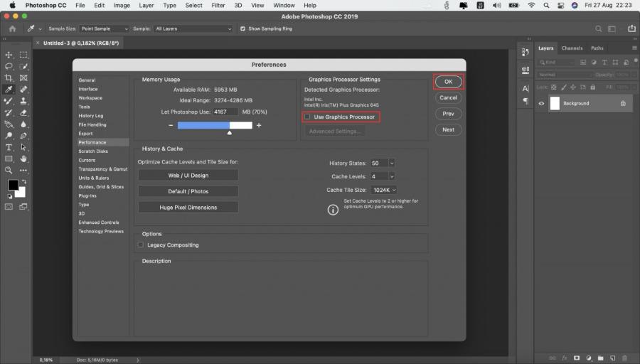Select the Rectangle shape tool
Screen dimensions: 640x364
click(x=9, y=159)
